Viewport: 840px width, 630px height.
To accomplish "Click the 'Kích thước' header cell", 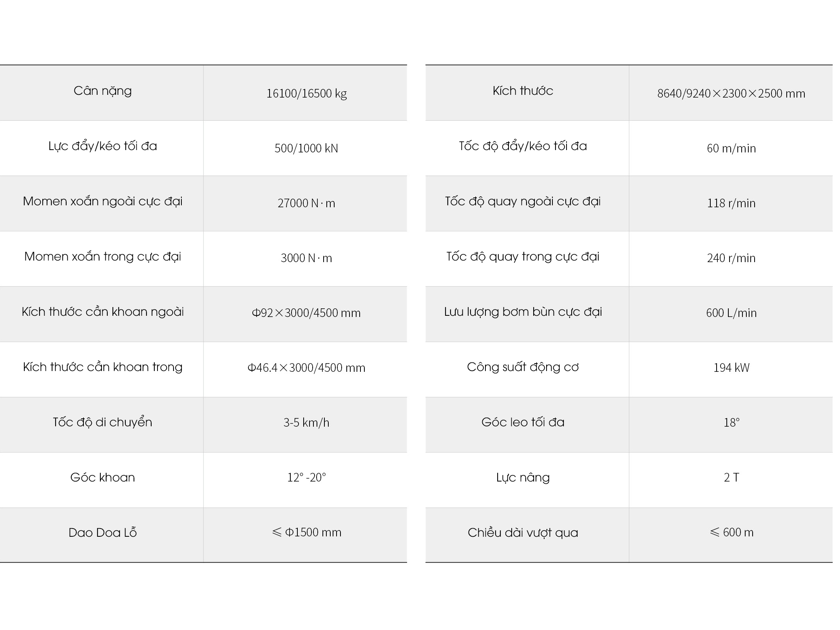I will coord(523,91).
